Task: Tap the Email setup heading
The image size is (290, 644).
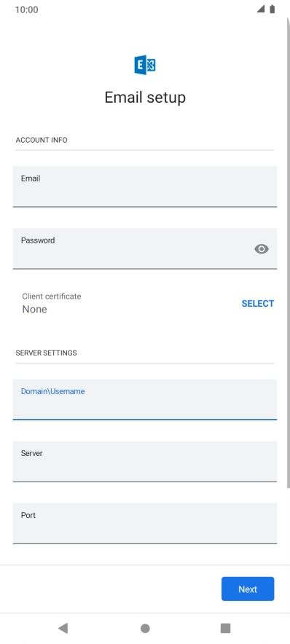Action: (145, 98)
